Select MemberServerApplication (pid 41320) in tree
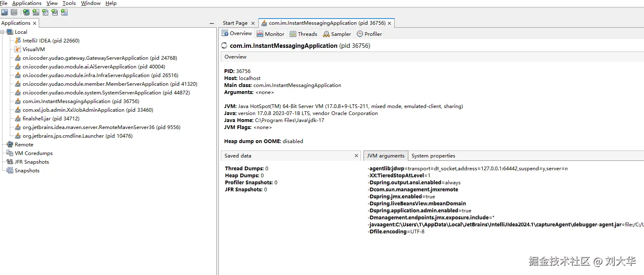 [110, 84]
